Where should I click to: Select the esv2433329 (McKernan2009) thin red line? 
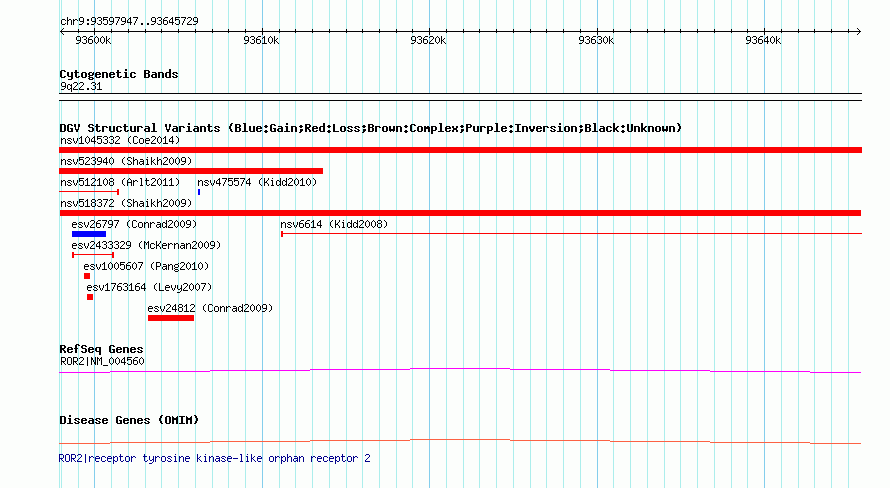[x=93, y=255]
